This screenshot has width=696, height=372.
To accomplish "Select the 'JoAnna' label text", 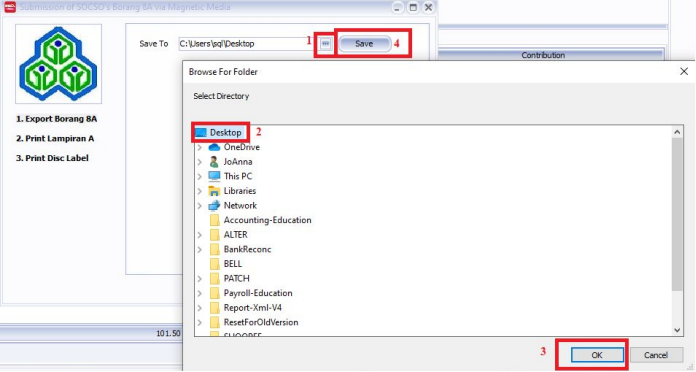I will 238,162.
